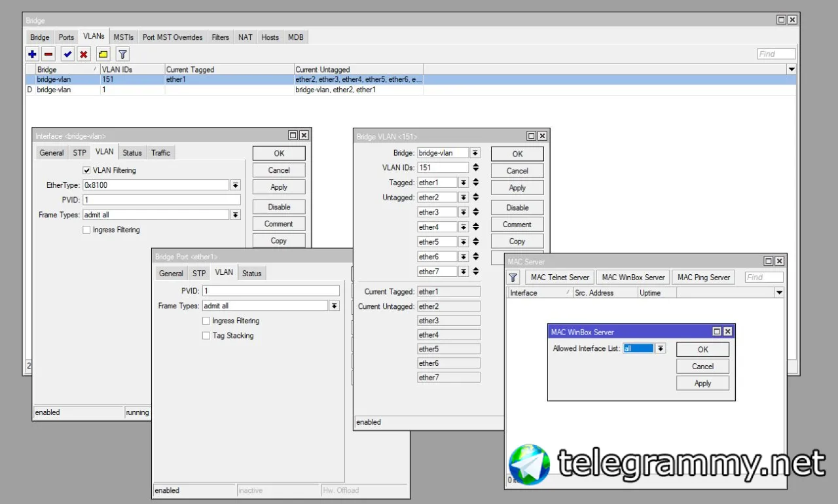
Task: Switch to the MSTIs tab
Action: [x=123, y=37]
